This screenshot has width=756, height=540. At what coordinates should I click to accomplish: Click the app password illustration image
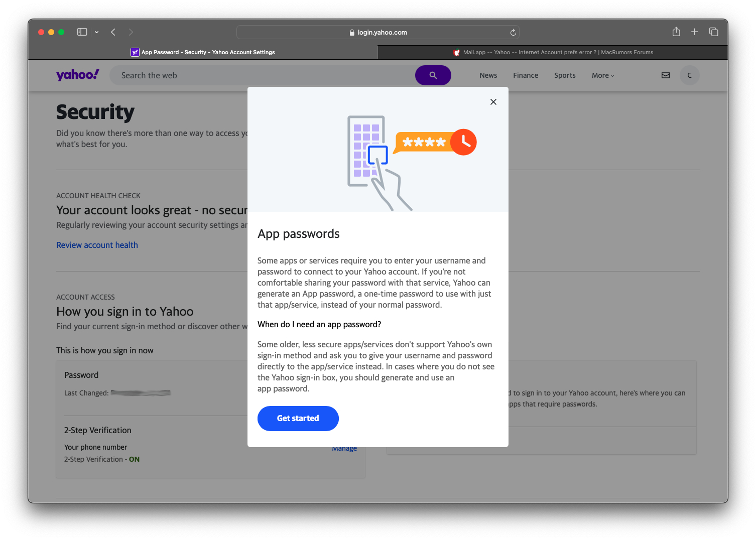[412, 163]
